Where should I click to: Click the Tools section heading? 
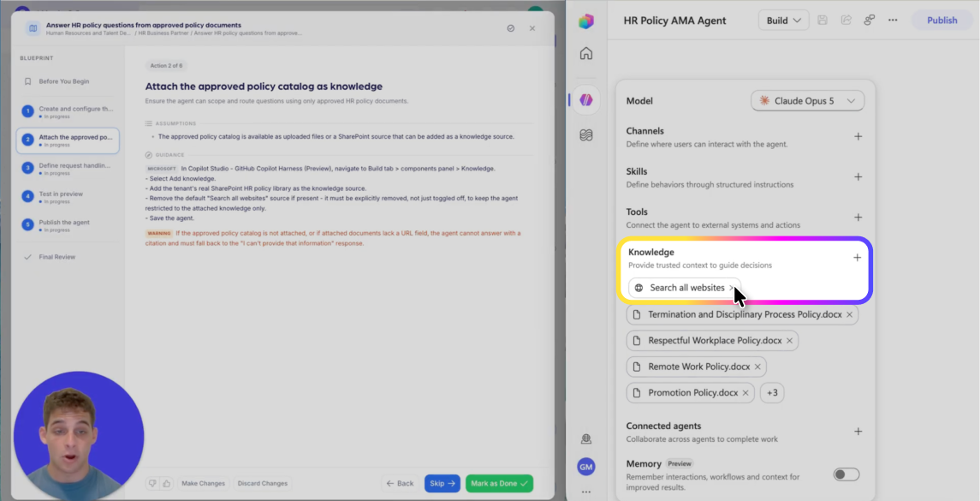[x=637, y=212]
